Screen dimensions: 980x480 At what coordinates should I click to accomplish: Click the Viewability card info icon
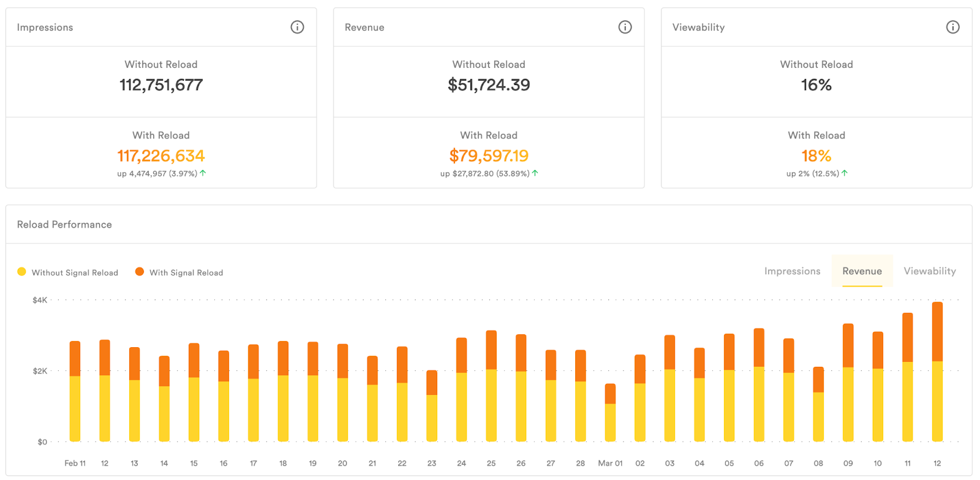coord(952,27)
